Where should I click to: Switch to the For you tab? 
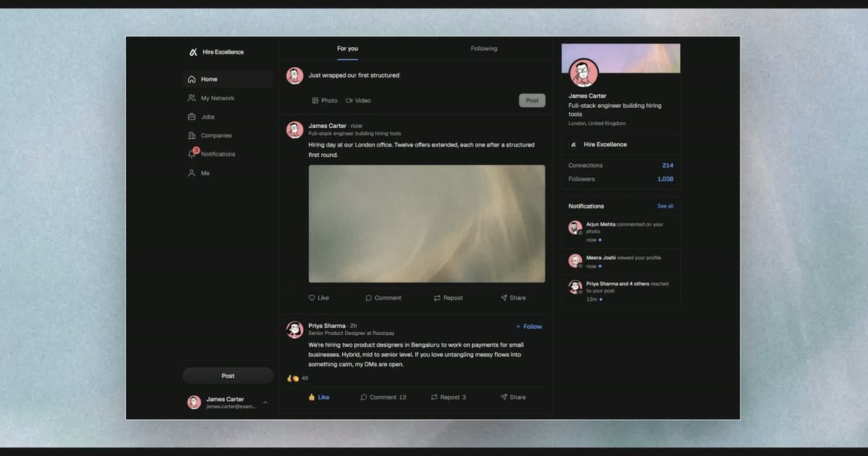coord(347,48)
